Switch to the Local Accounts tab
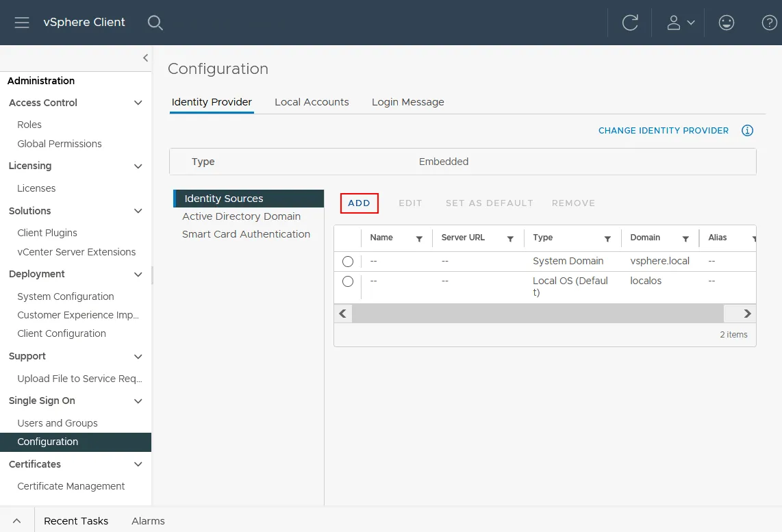The height and width of the screenshot is (532, 782). (312, 102)
